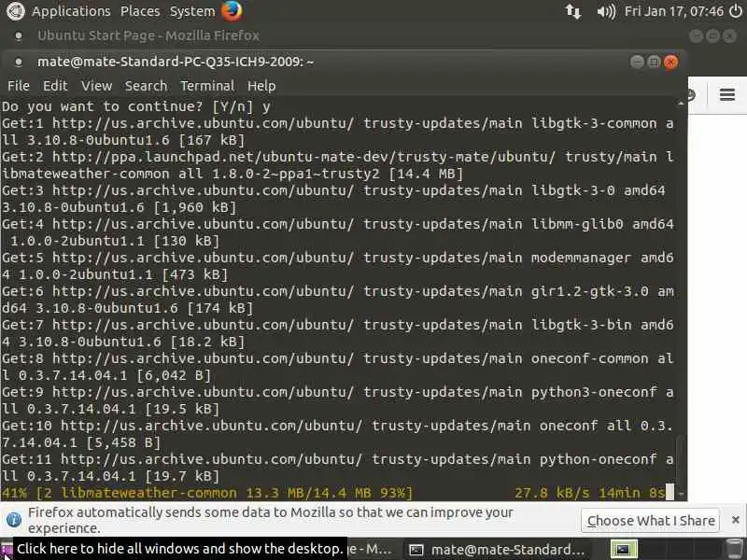Viewport: 747px width, 560px height.
Task: Minimize the terminal window
Action: point(637,62)
